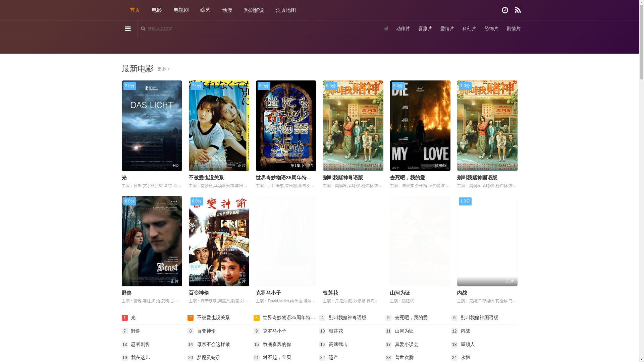Image resolution: width=644 pixels, height=362 pixels.
Task: Open the Beast movie poster thumbnail
Action: click(152, 241)
